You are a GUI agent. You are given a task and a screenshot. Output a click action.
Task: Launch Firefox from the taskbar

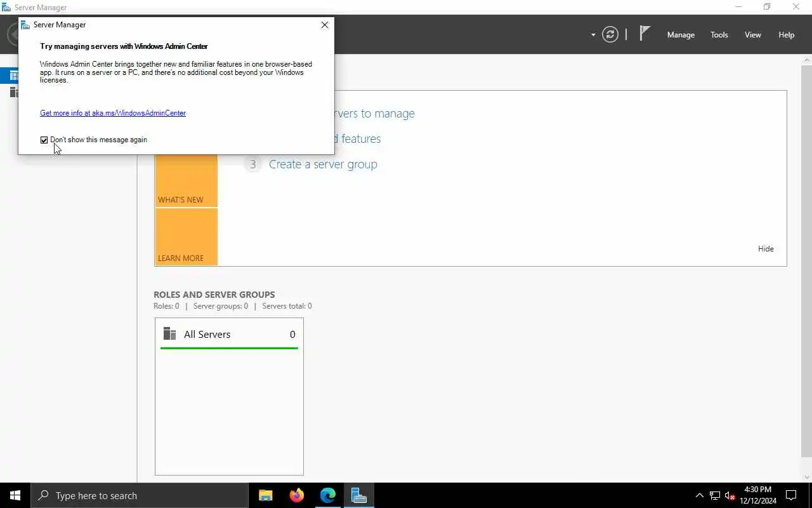point(296,495)
